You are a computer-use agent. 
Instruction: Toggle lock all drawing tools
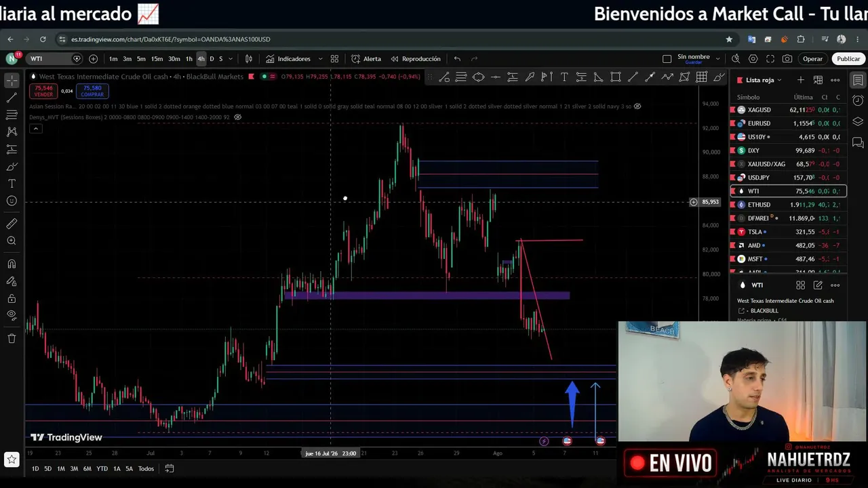12,298
